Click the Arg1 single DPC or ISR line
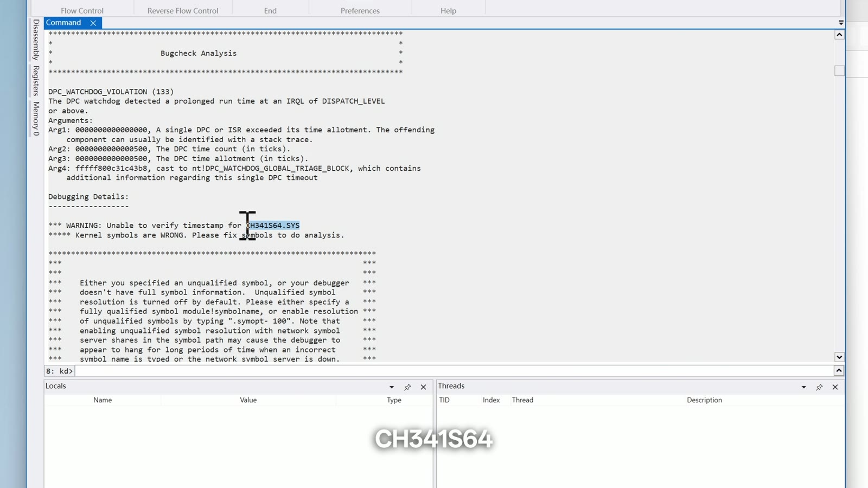The height and width of the screenshot is (488, 868). pos(241,130)
